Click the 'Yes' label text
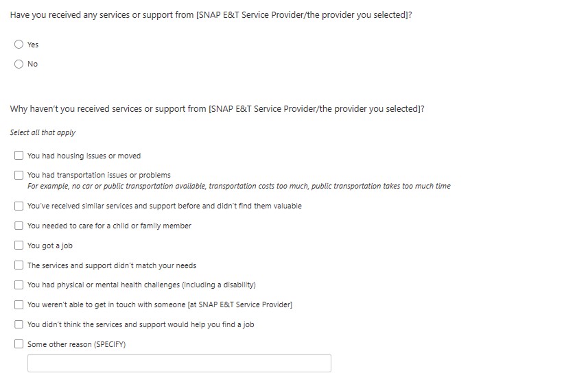The height and width of the screenshot is (384, 588). (33, 45)
